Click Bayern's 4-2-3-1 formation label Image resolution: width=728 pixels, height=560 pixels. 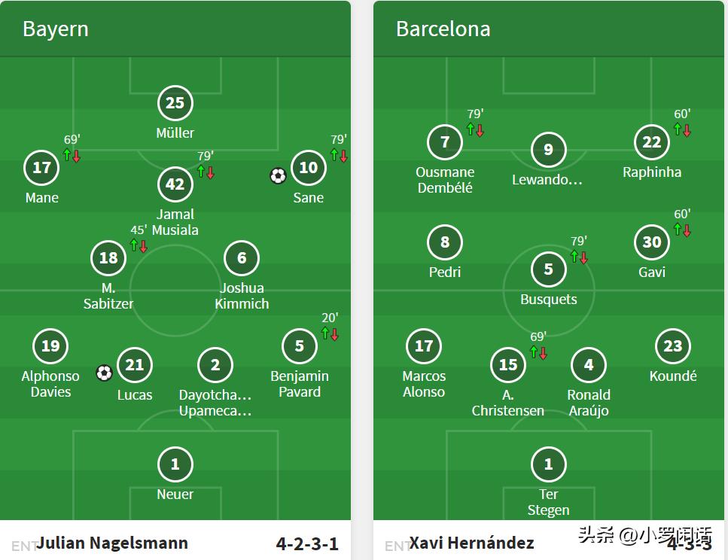click(308, 543)
